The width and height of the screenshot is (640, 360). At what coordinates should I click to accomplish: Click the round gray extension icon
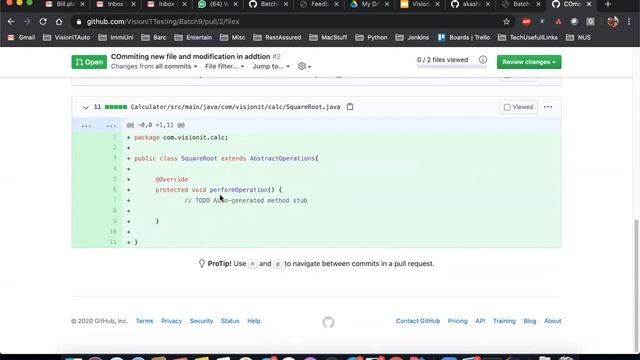click(574, 22)
